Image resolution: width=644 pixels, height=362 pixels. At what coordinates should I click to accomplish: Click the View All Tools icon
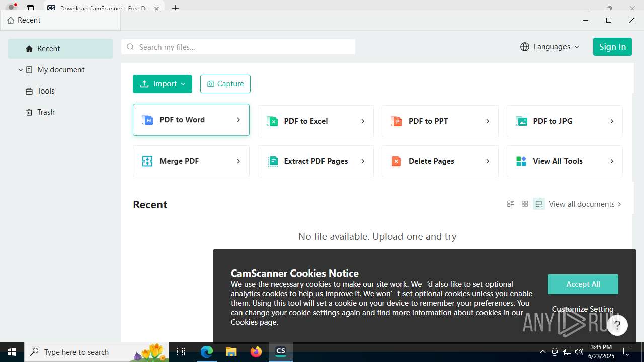click(x=521, y=161)
